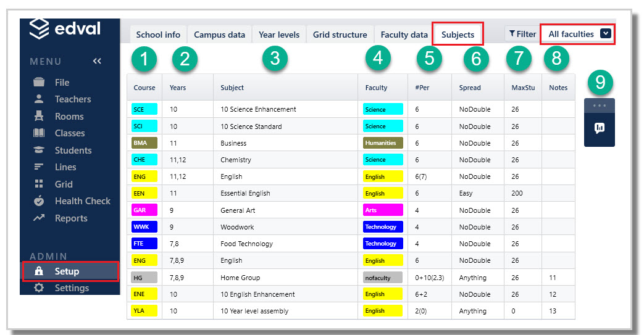644x335 pixels.
Task: Click the Filter button
Action: point(522,34)
